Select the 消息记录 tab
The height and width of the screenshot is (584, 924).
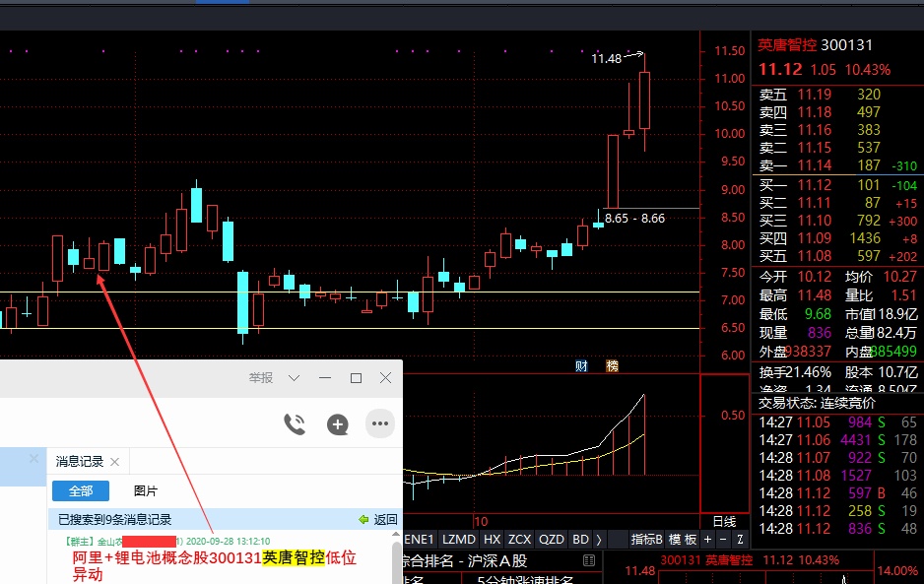pos(80,462)
